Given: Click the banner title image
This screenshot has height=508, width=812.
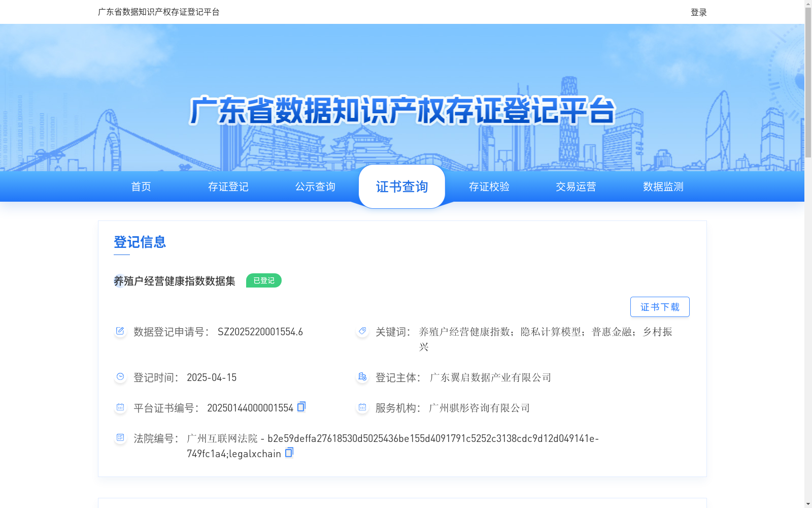Looking at the screenshot, I should (x=402, y=110).
